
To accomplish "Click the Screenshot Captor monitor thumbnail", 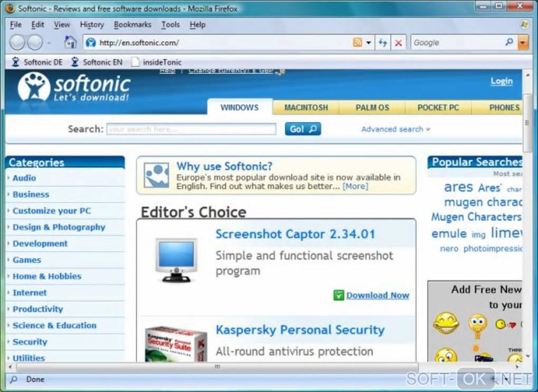I will tap(176, 260).
